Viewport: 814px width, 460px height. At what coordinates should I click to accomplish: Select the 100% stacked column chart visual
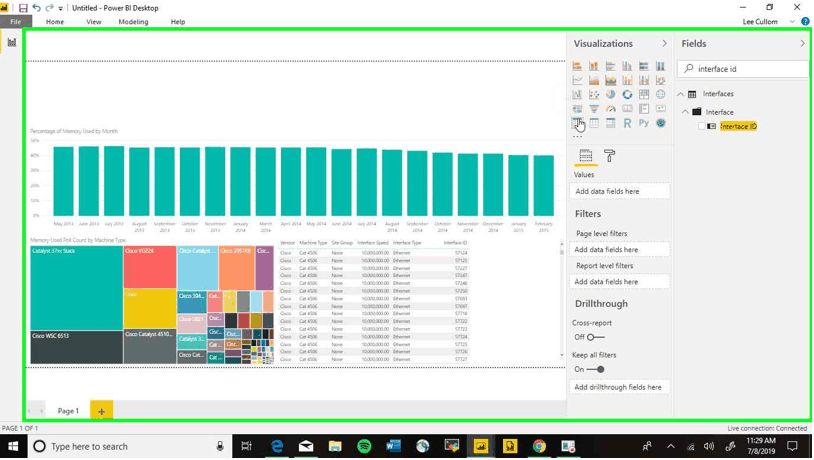tap(660, 66)
